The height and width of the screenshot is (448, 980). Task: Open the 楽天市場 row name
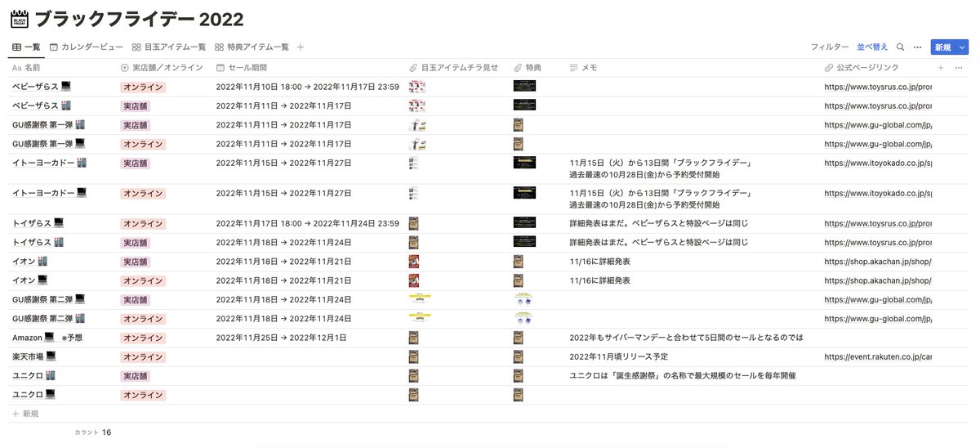pyautogui.click(x=34, y=356)
